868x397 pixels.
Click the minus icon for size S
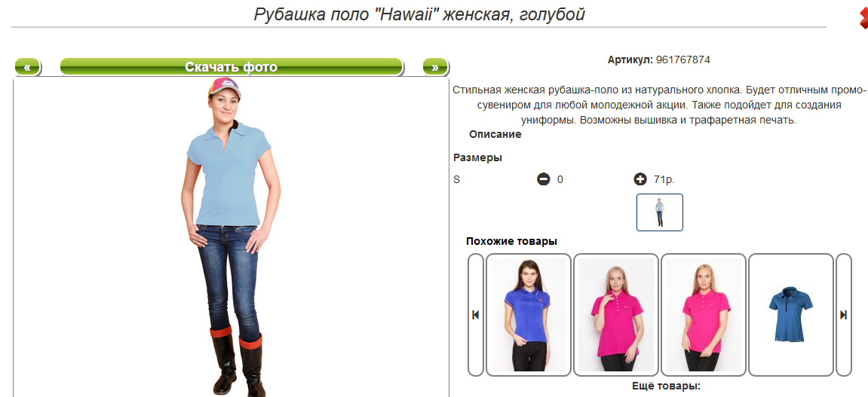click(543, 179)
